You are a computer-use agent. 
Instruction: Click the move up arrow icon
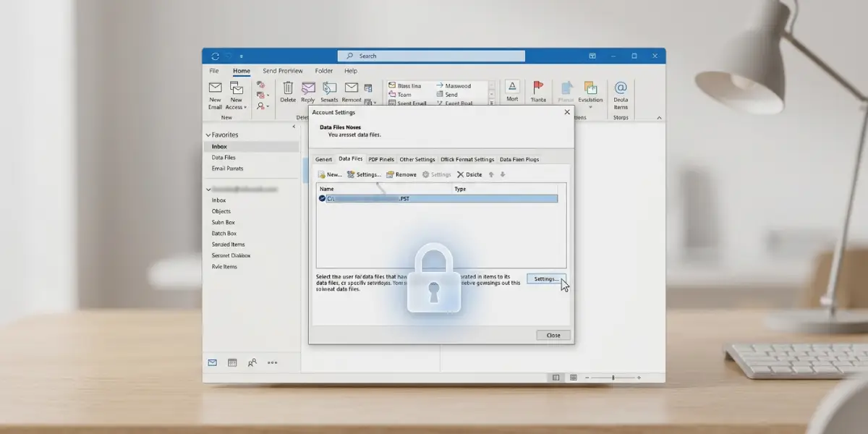click(x=492, y=174)
